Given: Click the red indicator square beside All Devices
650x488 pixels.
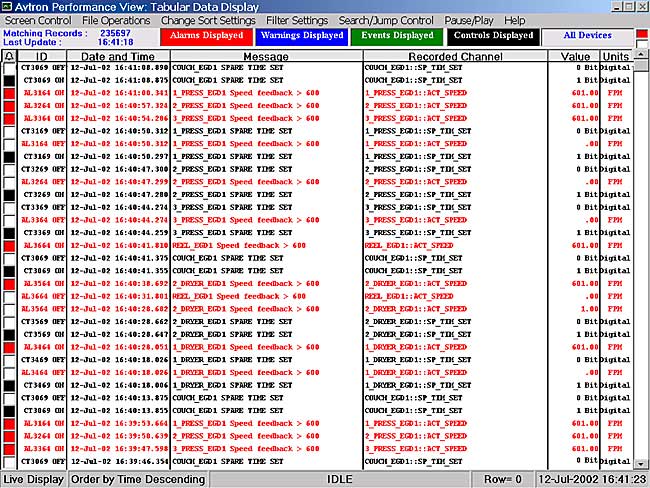Looking at the screenshot, I should coord(642,33).
